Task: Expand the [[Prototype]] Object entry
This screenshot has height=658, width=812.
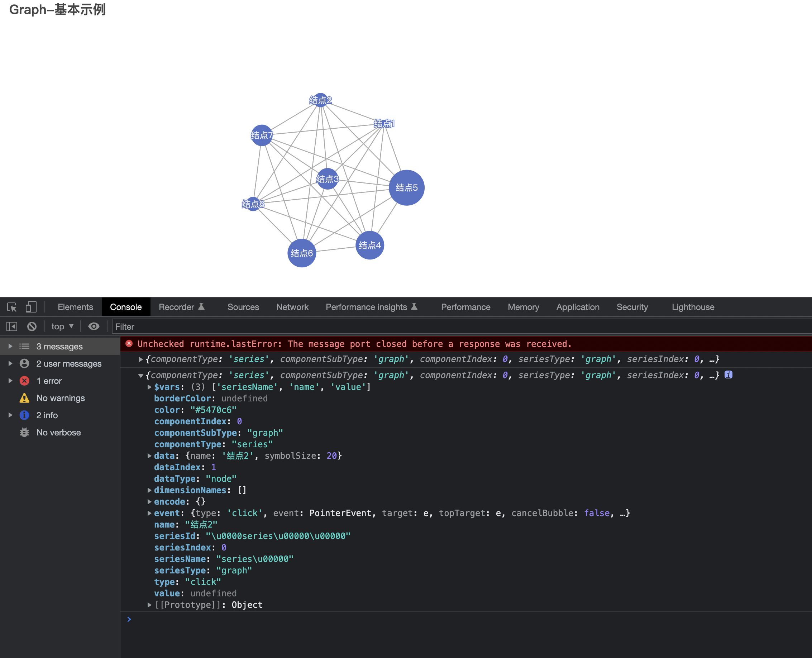Action: click(x=149, y=605)
